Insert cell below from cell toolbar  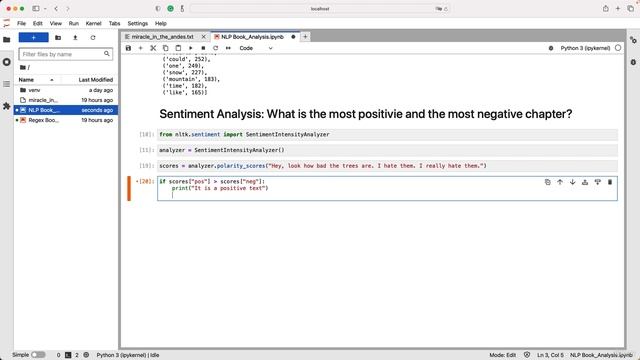tap(598, 182)
